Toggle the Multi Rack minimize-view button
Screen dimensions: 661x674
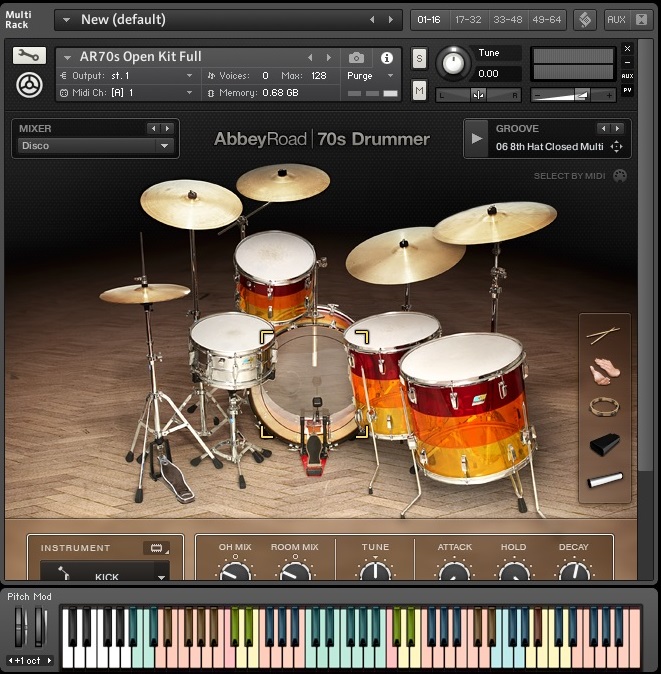point(641,19)
